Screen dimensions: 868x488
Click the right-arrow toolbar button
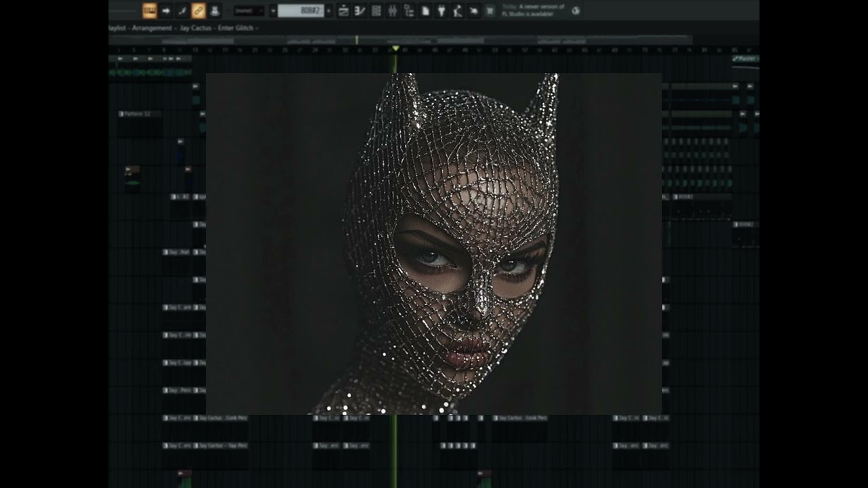click(166, 10)
